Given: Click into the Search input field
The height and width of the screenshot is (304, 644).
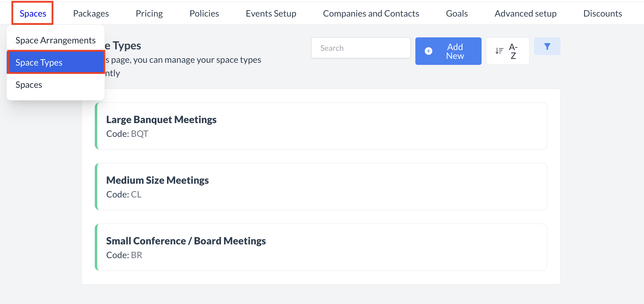Looking at the screenshot, I should (x=360, y=48).
